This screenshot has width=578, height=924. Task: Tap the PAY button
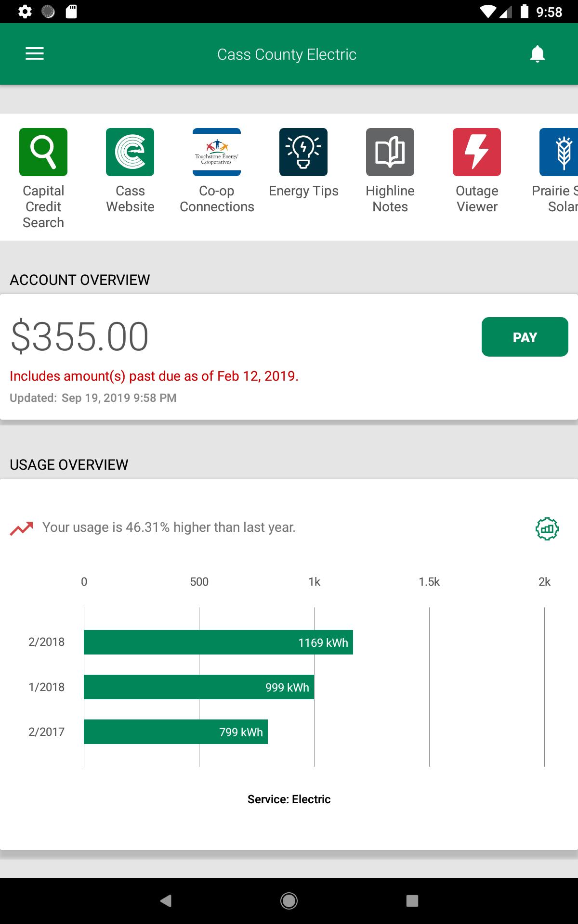pos(525,337)
